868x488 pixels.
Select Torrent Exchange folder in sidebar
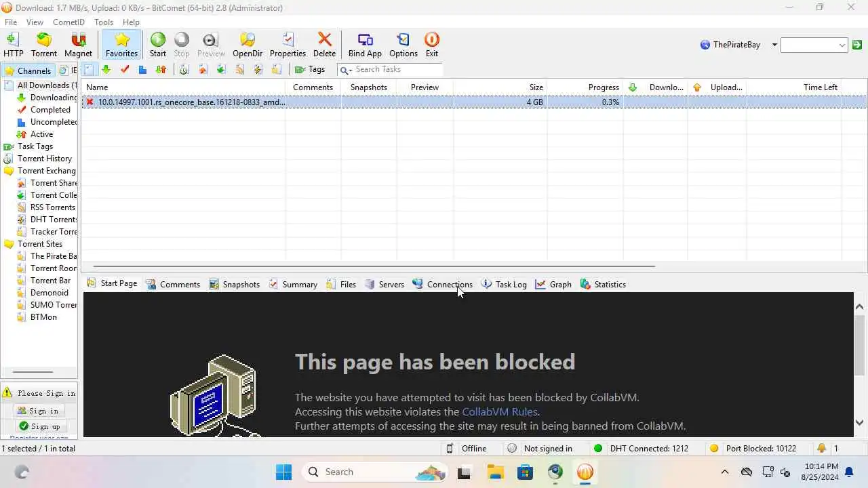pos(40,171)
